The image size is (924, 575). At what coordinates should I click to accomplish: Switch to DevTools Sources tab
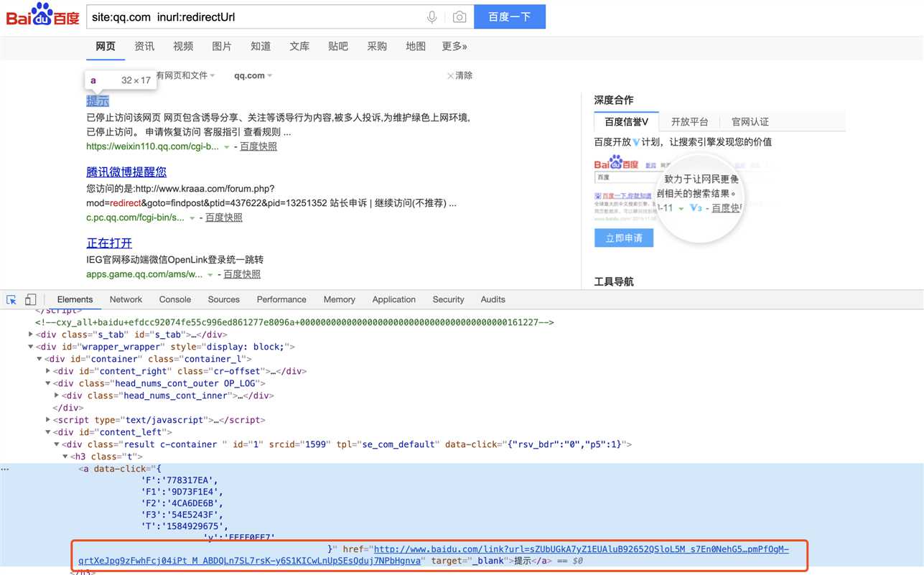coord(224,299)
